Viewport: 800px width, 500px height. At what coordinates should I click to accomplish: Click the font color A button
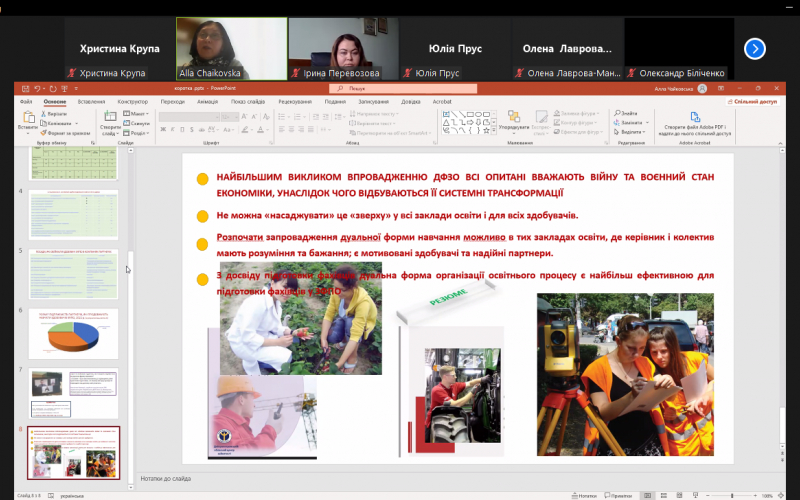coord(261,130)
